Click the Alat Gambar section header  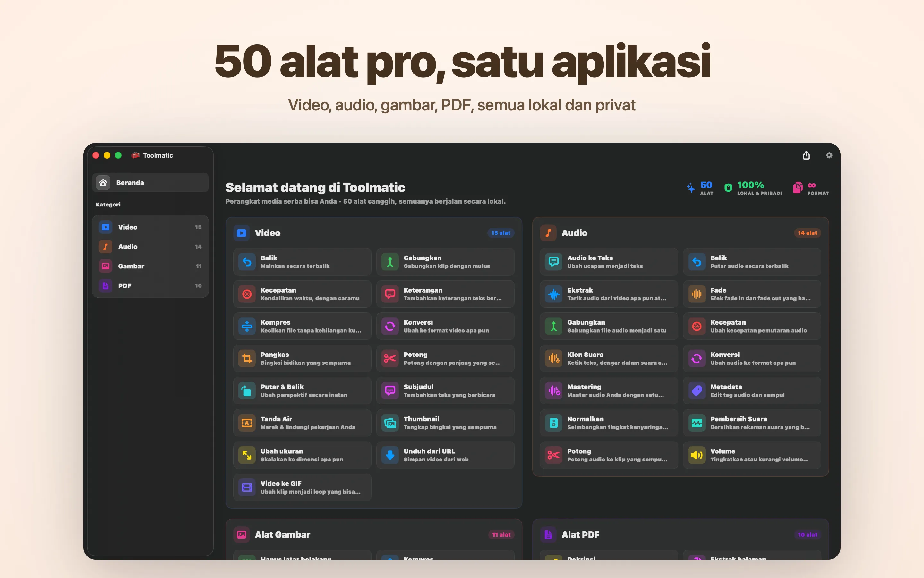coord(282,534)
